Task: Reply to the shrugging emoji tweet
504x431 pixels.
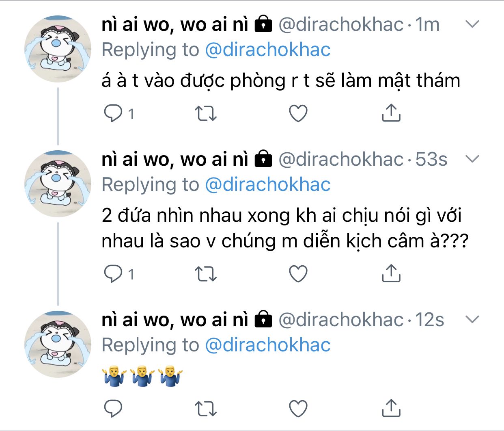Action: (x=113, y=409)
